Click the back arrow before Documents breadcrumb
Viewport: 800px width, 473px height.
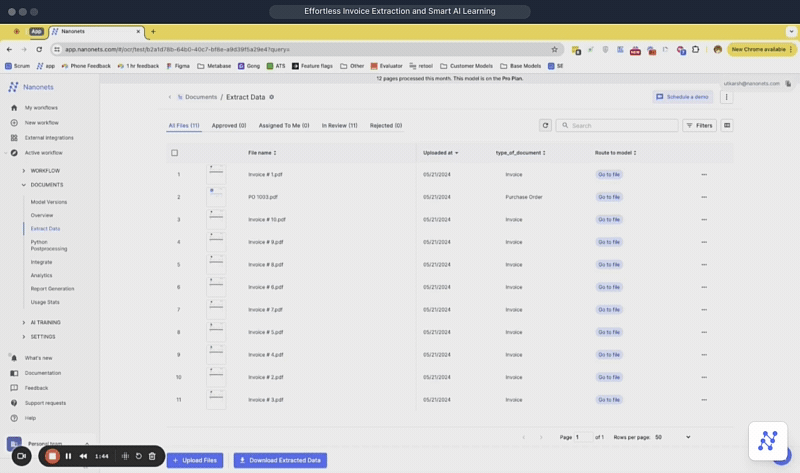coord(170,97)
